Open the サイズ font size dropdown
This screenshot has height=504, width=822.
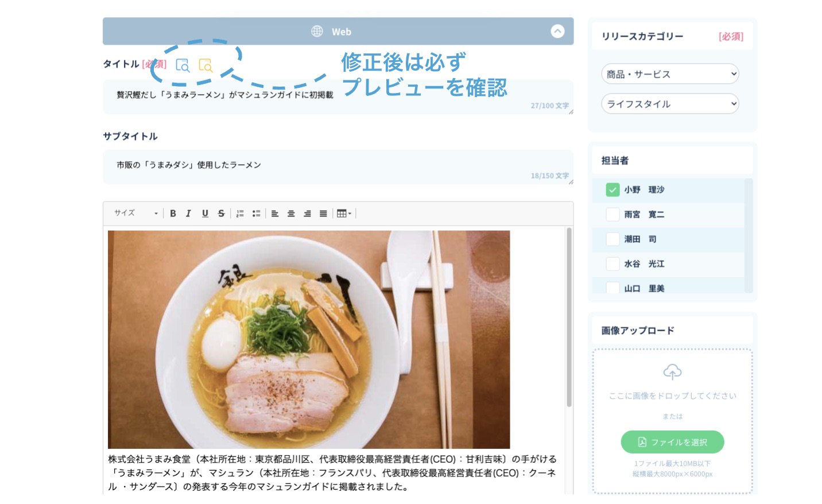tap(135, 214)
